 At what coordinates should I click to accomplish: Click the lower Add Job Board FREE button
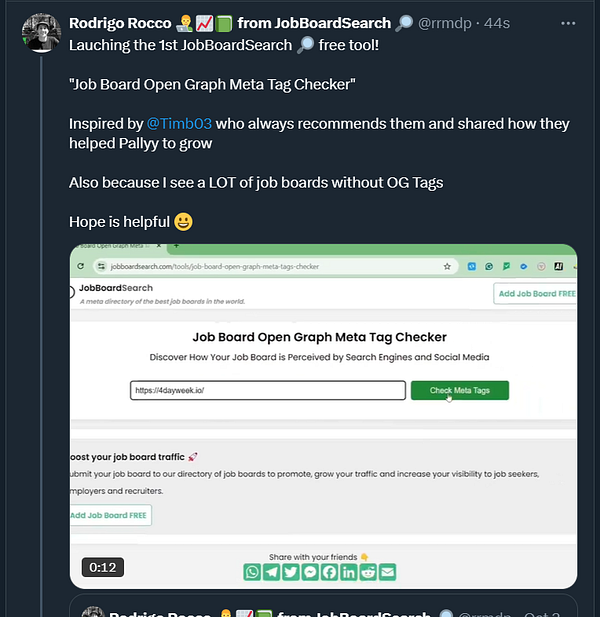[111, 515]
